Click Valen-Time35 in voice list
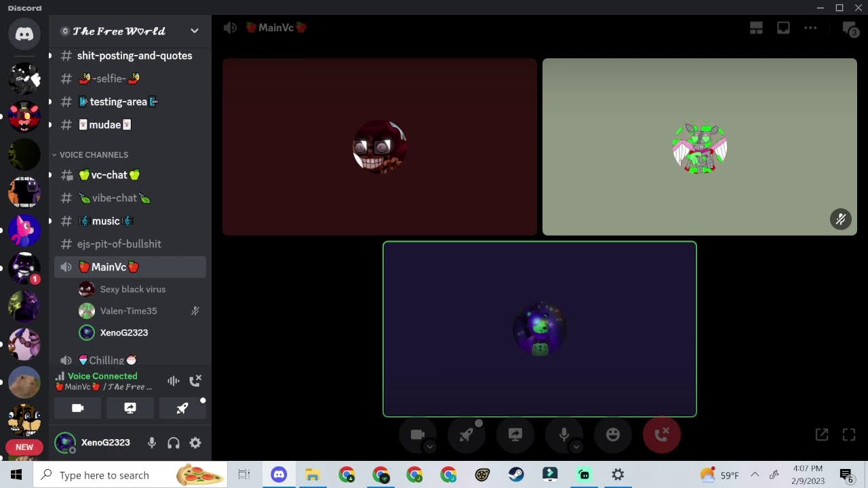 point(141,311)
